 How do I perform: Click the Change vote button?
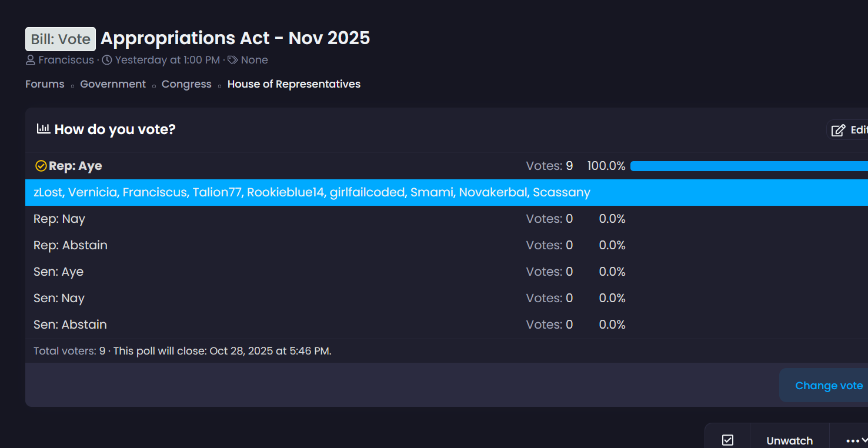click(x=828, y=386)
